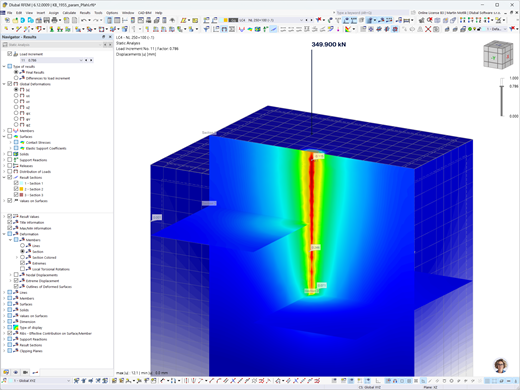
Task: Click the user avatar chat icon
Action: (x=501, y=365)
